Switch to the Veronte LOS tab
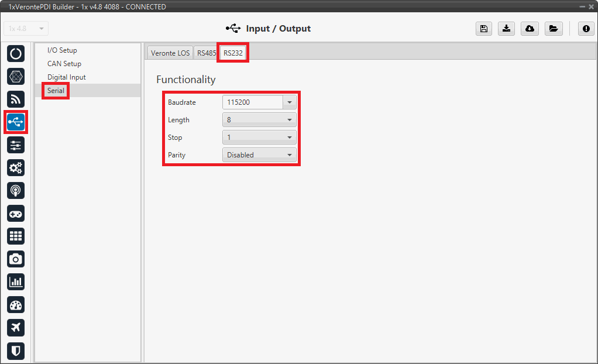Image resolution: width=598 pixels, height=364 pixels. pos(170,53)
